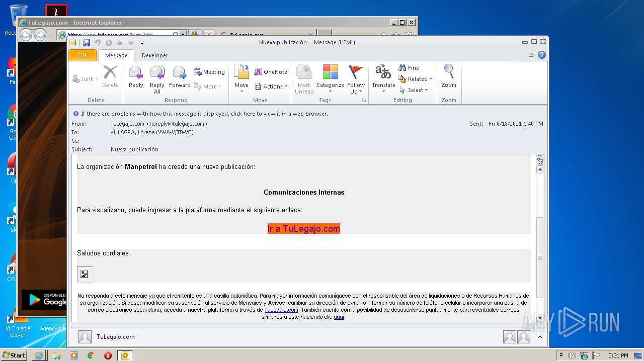Image resolution: width=644 pixels, height=362 pixels.
Task: Click the message body scrollbar up arrow
Action: coord(540,170)
